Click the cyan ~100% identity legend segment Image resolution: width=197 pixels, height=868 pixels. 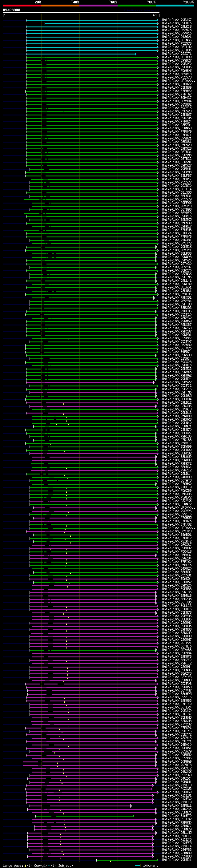175,6
